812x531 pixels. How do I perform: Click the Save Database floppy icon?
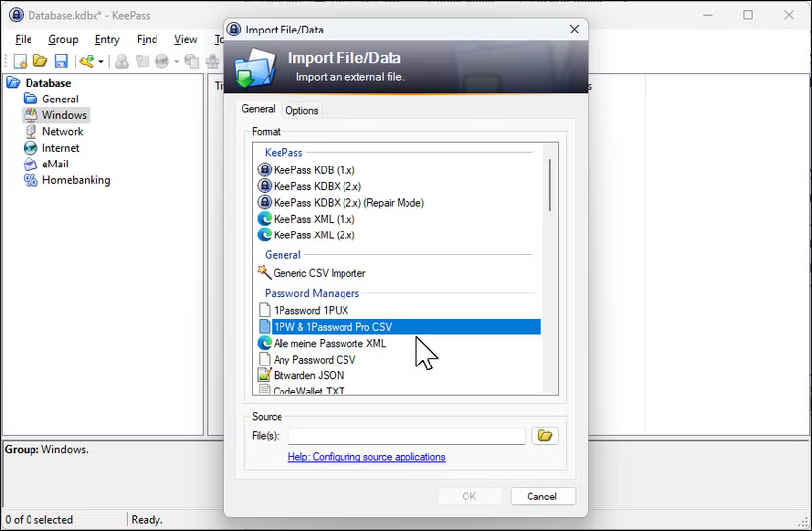click(60, 61)
